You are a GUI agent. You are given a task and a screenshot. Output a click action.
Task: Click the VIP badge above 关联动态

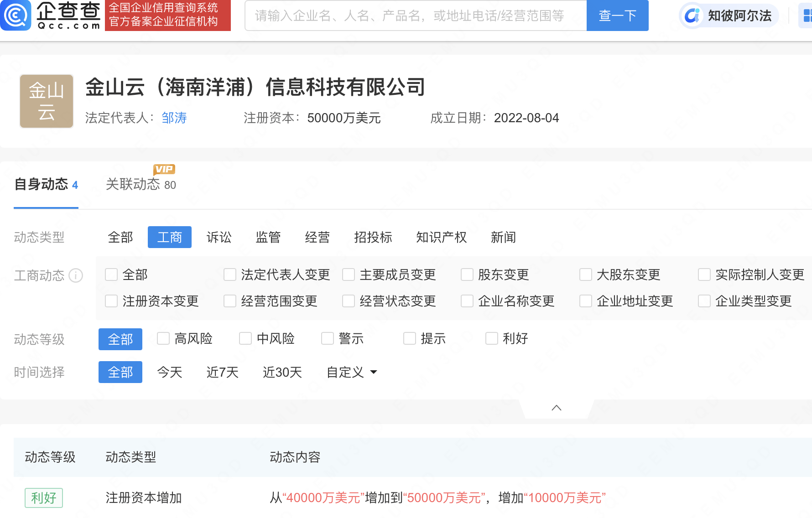tap(164, 169)
